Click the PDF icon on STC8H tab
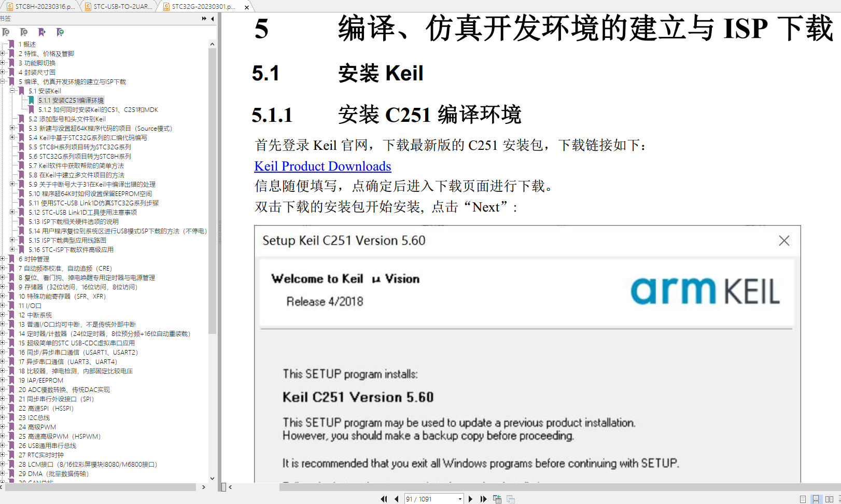Viewport: 841px width, 504px height. click(x=10, y=7)
